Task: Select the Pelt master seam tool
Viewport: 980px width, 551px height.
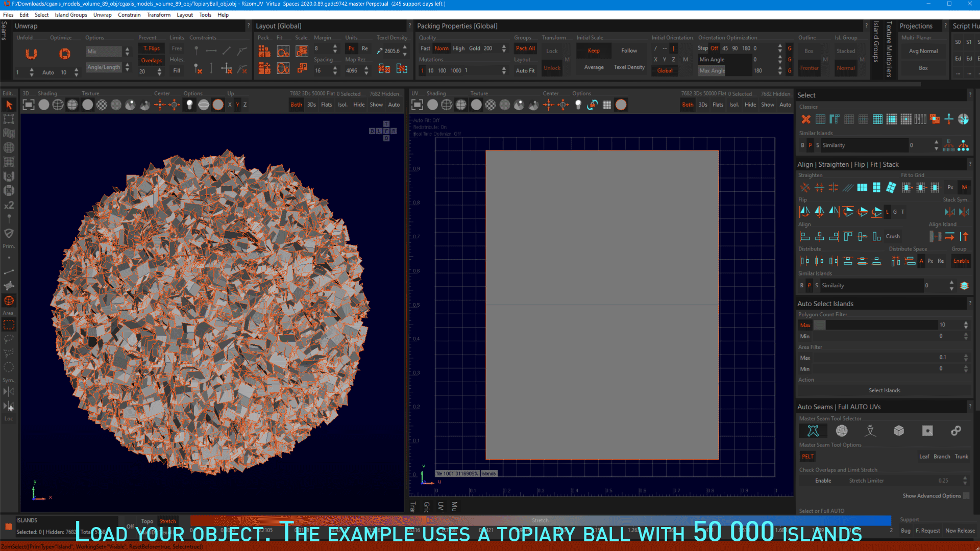Action: (x=813, y=431)
